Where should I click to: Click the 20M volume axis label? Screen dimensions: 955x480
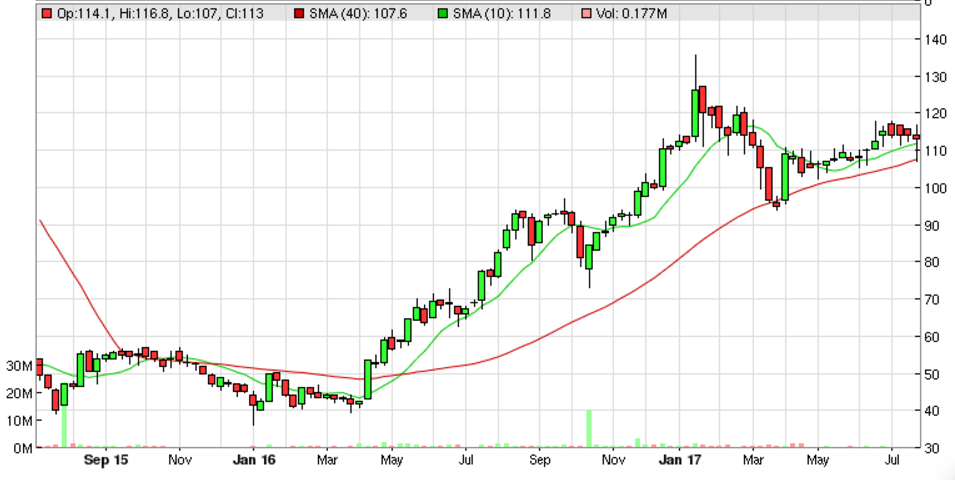click(x=19, y=394)
